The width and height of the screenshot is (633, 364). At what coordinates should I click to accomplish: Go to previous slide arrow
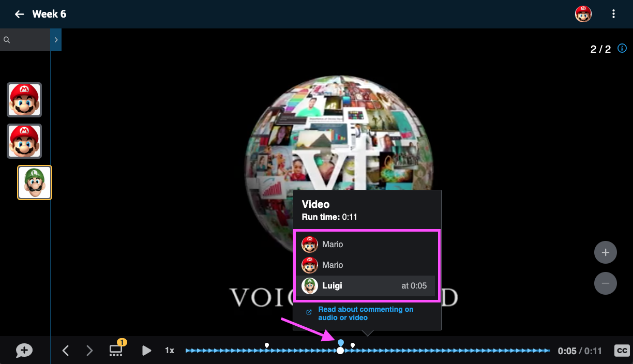tap(66, 351)
